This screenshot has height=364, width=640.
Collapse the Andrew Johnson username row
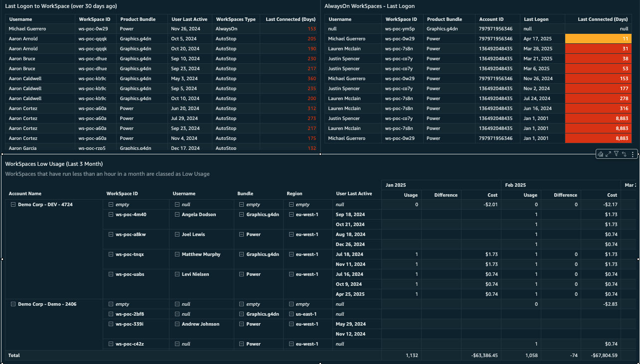177,324
